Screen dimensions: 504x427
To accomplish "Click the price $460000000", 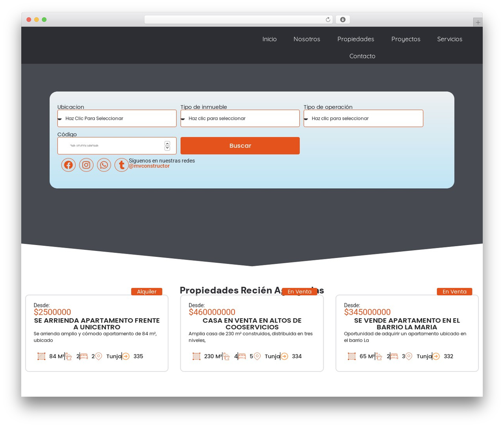I will 212,312.
